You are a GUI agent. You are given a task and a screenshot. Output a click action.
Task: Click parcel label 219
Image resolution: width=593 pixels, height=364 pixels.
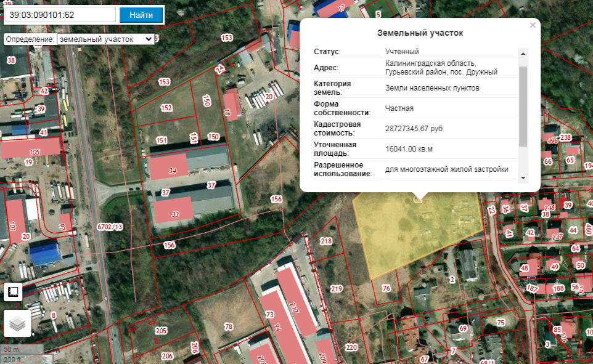pos(336,288)
